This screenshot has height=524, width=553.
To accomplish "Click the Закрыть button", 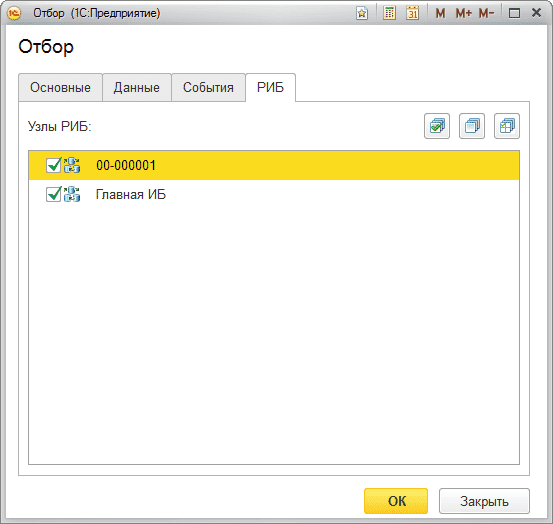I will 484,501.
